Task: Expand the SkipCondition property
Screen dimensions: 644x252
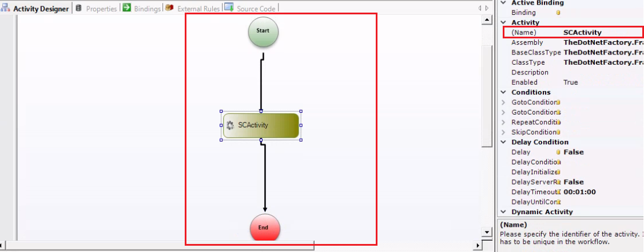Action: coord(503,132)
